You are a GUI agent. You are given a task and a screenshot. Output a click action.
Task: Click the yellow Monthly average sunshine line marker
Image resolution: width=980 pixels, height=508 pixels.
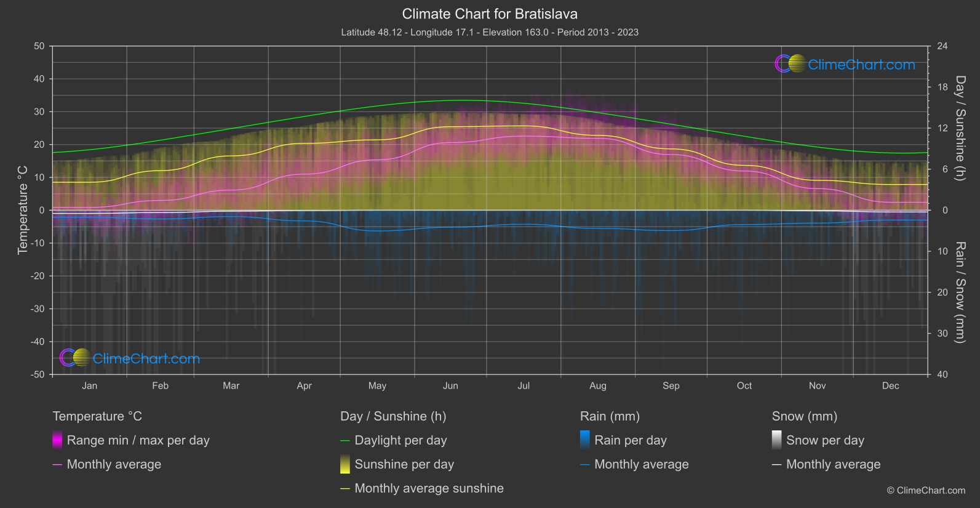(x=345, y=488)
